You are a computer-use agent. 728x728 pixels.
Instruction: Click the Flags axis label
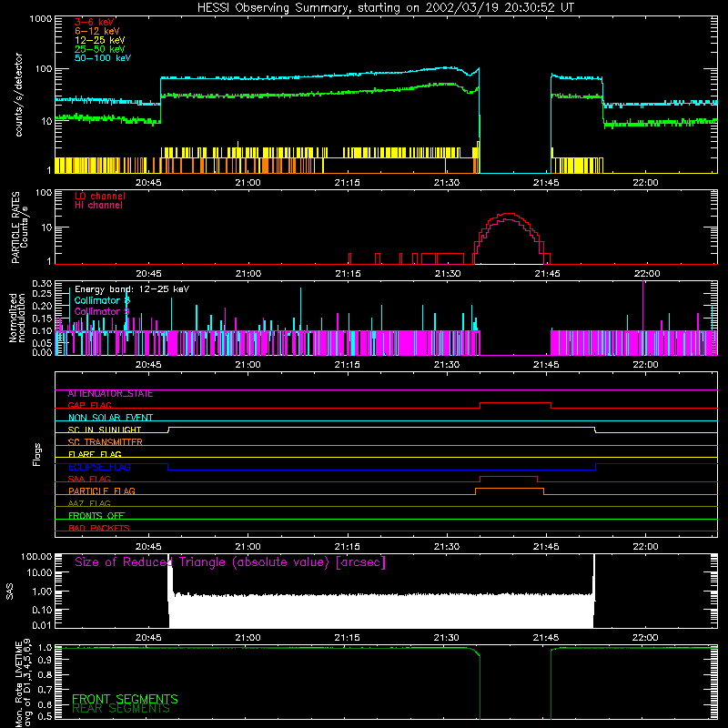[x=37, y=454]
